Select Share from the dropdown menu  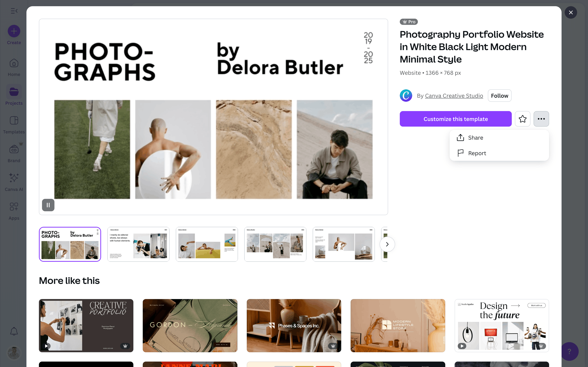pos(475,138)
